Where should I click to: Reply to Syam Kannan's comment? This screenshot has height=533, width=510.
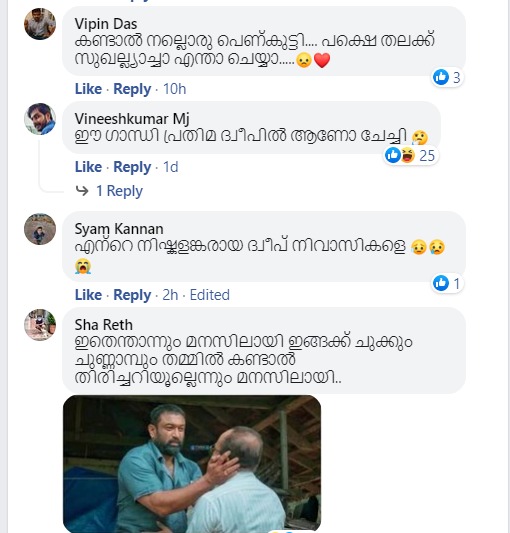(x=132, y=295)
